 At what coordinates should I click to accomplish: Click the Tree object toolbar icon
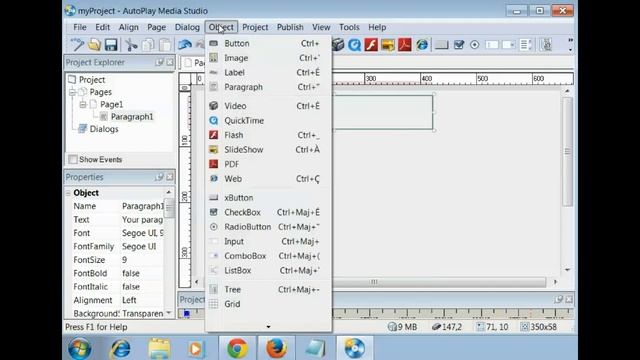point(546,44)
